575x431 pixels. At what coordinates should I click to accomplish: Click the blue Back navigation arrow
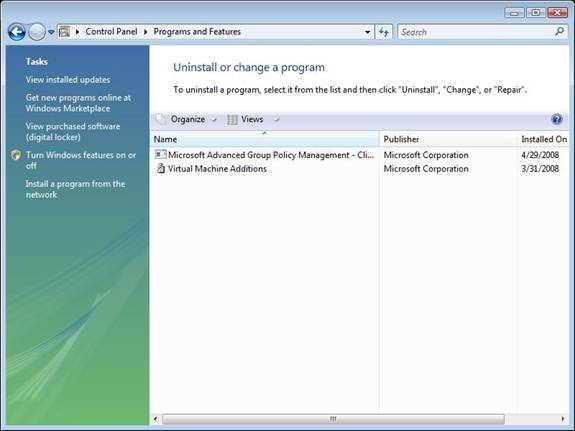click(x=17, y=32)
